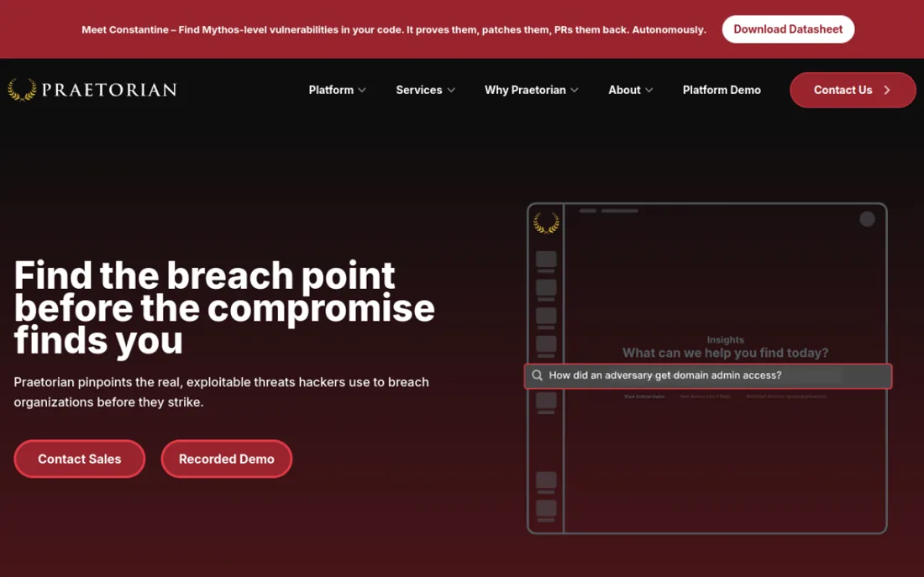
Task: Click the chevron arrow on Contact Us
Action: click(887, 90)
